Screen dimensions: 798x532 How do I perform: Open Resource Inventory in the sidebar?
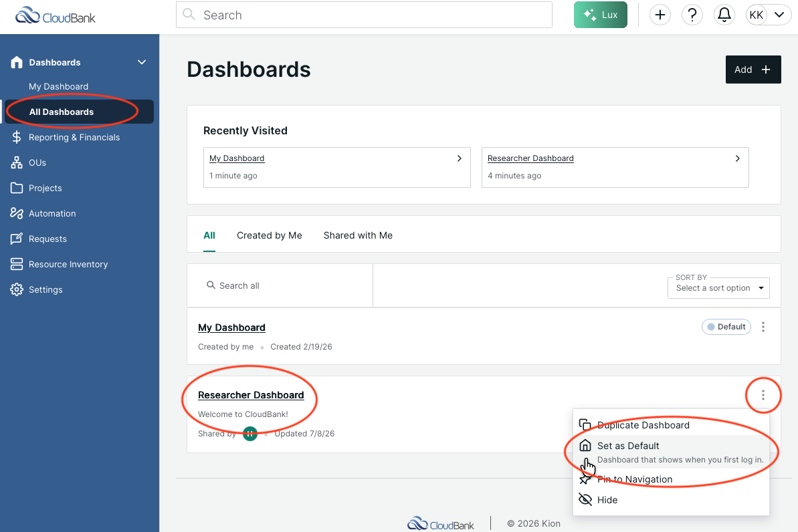68,265
